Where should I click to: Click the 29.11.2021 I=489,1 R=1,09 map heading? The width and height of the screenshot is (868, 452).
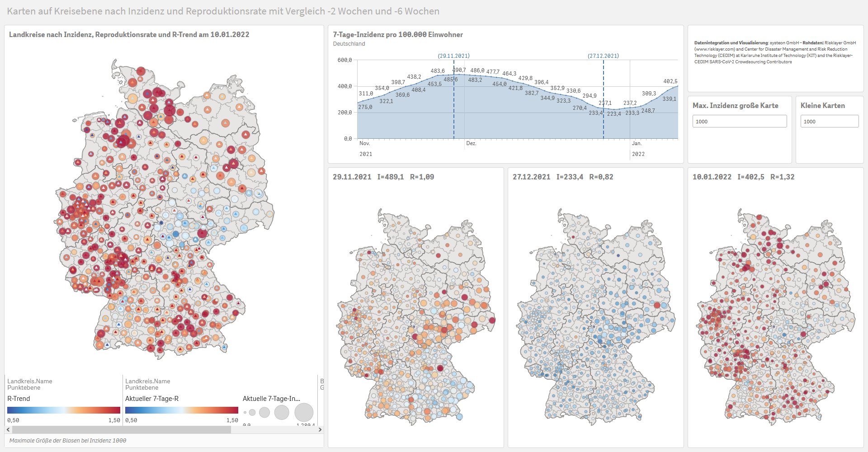[383, 177]
